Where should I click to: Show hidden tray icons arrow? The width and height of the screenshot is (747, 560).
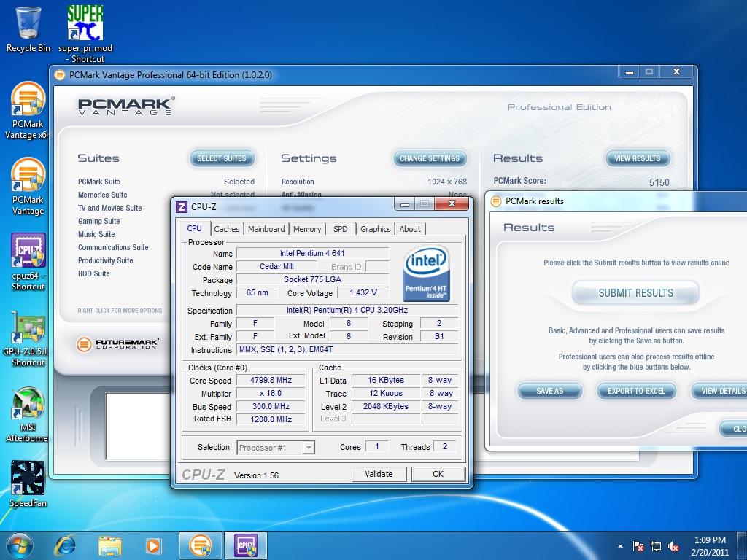620,546
